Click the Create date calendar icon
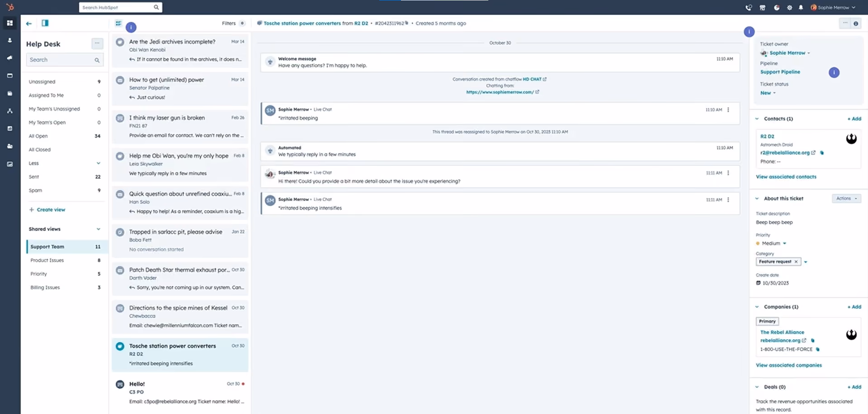868x414 pixels. tap(758, 283)
